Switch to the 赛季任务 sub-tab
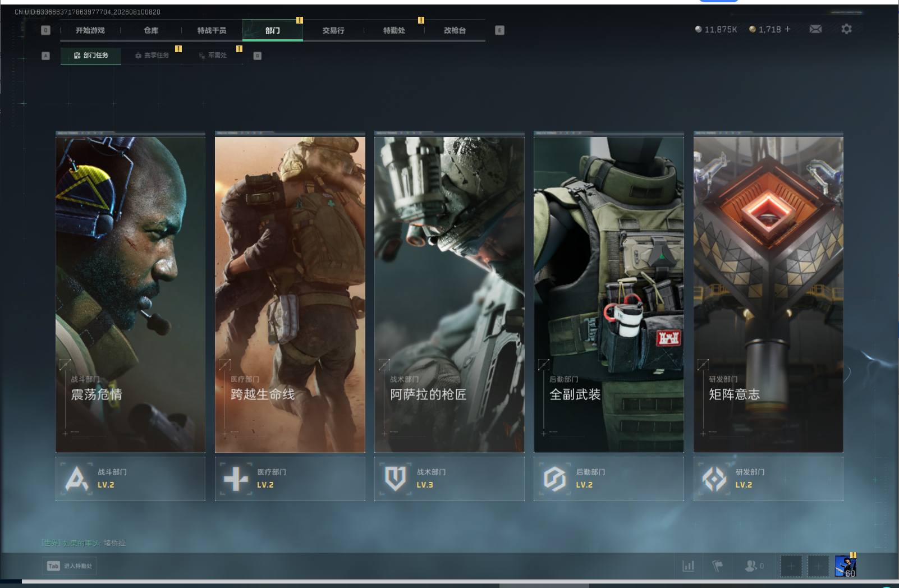The image size is (899, 588). [152, 56]
